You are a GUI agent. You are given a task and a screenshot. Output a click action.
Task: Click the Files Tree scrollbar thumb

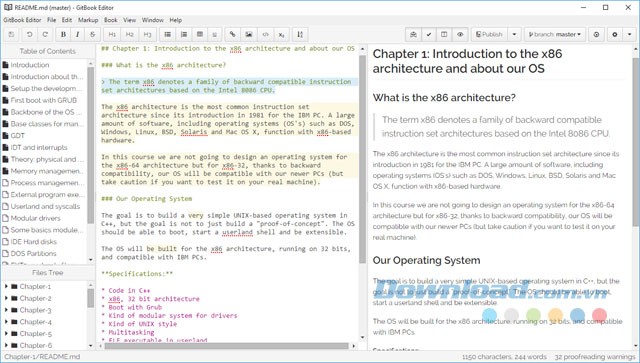click(x=91, y=298)
